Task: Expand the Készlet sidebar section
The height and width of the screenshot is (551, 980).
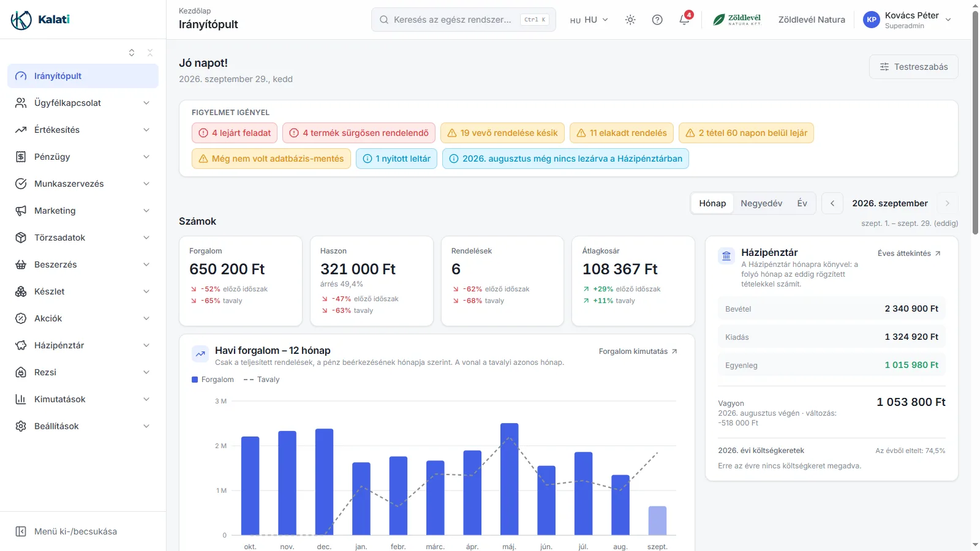Action: (83, 291)
